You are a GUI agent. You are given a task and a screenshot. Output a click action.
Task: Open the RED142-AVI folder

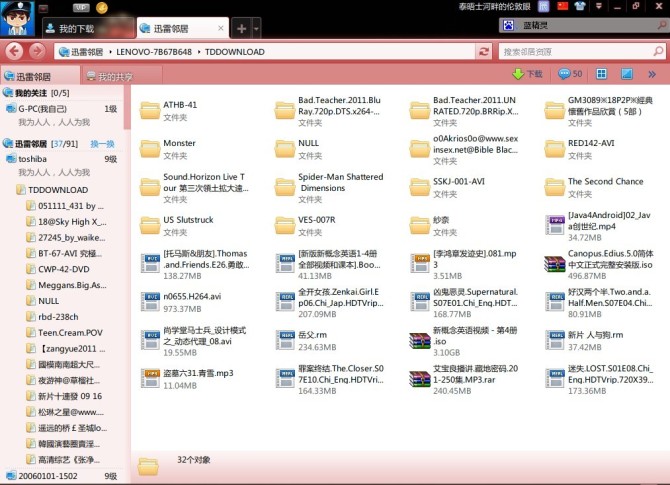coord(579,149)
